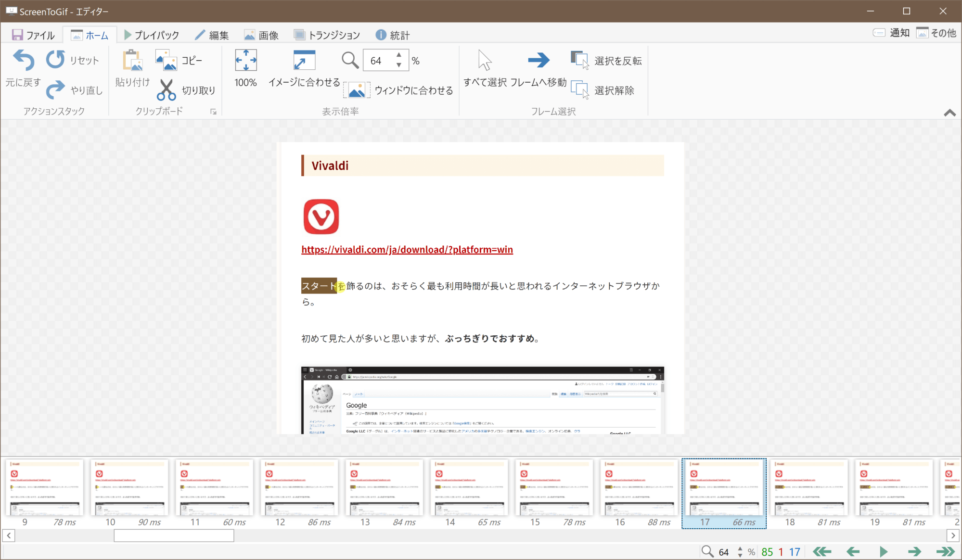Click the current frame number 17 in the status bar
Screen dimensions: 962x560
(795, 552)
